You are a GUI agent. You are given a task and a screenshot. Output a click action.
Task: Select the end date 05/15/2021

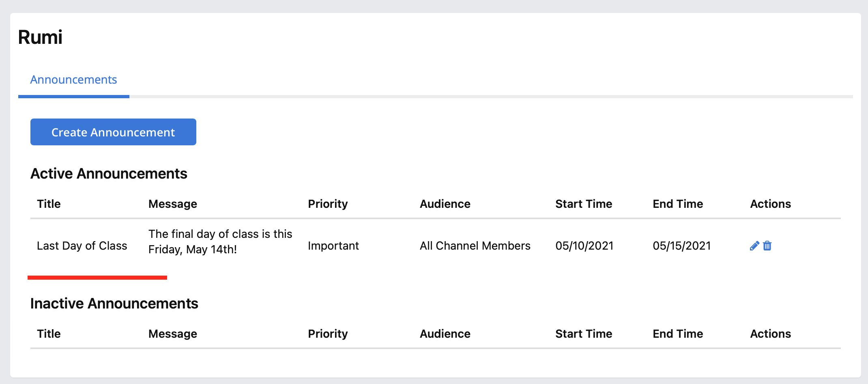tap(682, 246)
